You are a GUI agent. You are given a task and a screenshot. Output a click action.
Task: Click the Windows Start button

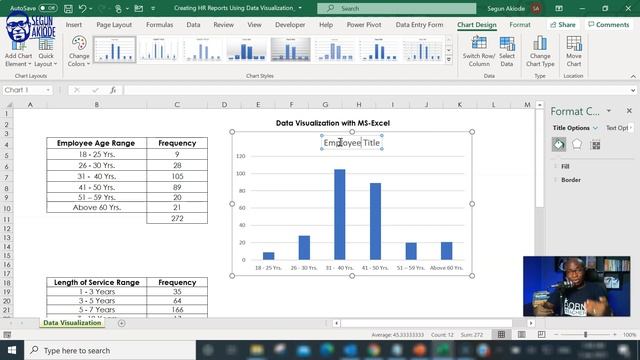12,350
